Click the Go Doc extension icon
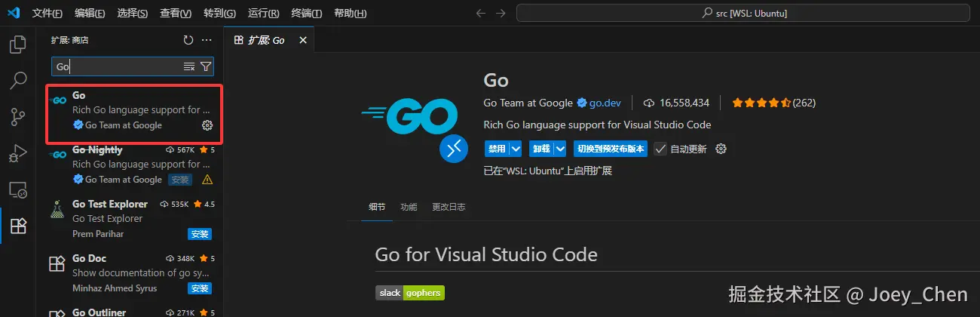Viewport: 980px width, 317px height. tap(57, 264)
